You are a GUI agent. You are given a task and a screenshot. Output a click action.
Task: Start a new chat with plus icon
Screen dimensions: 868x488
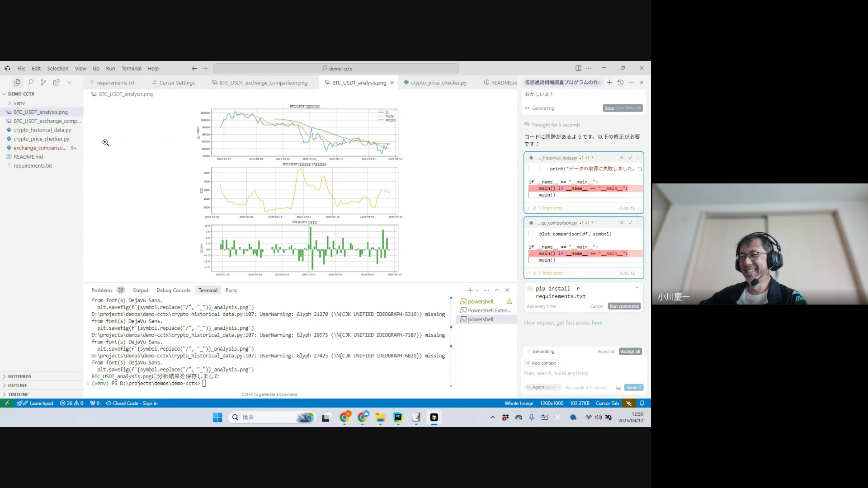(609, 82)
